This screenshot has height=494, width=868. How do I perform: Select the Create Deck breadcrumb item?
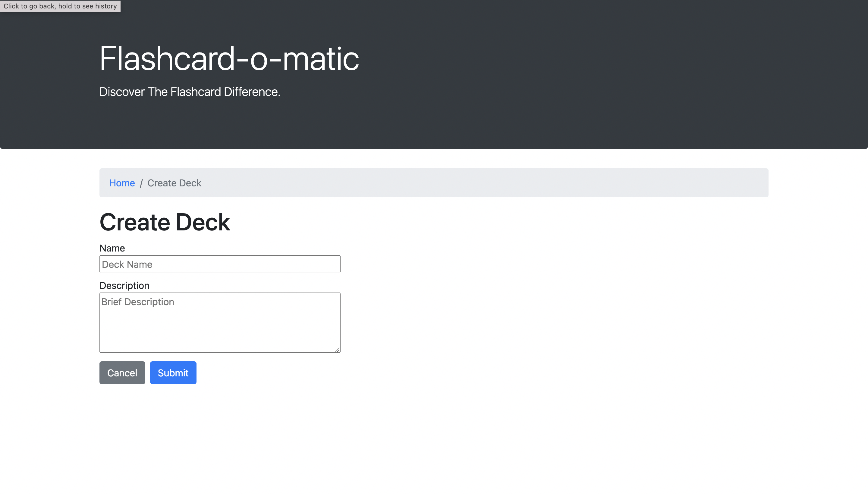coord(174,183)
